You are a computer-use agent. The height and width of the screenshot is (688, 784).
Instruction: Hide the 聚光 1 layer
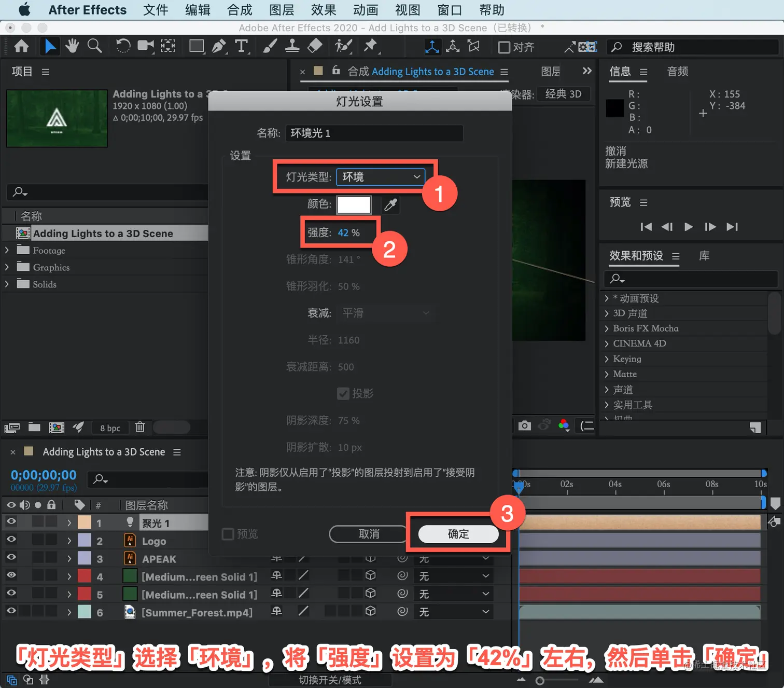click(x=11, y=521)
